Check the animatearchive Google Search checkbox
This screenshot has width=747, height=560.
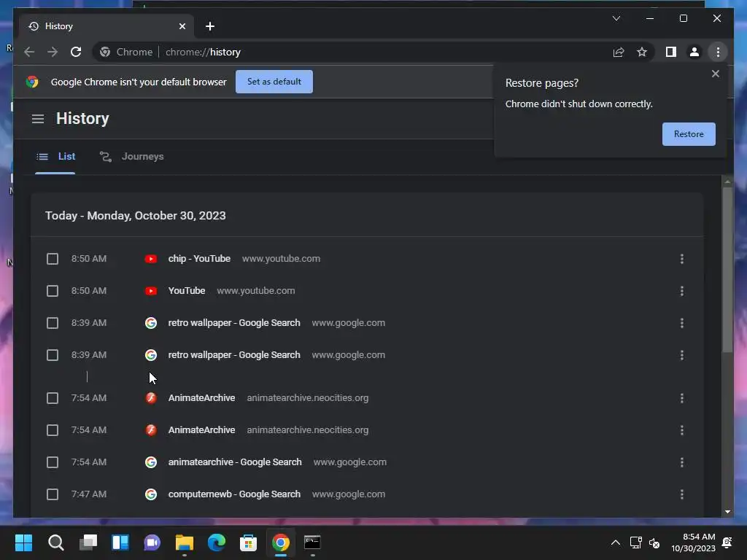coord(53,462)
